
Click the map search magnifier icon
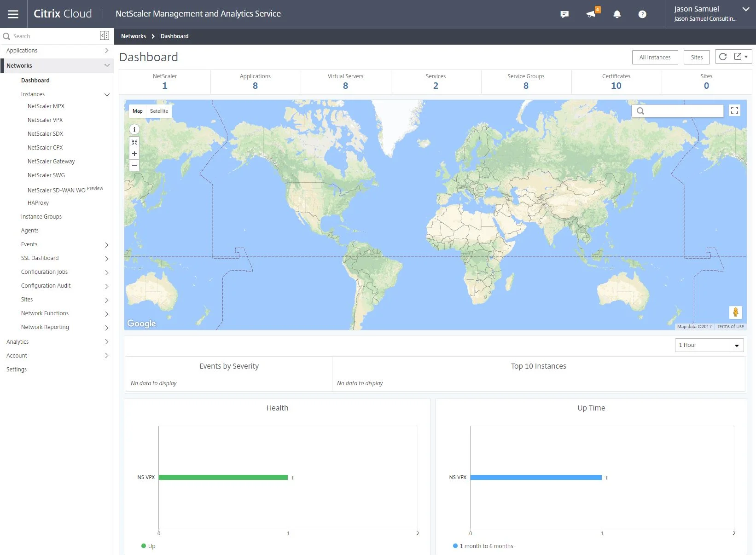click(x=640, y=111)
